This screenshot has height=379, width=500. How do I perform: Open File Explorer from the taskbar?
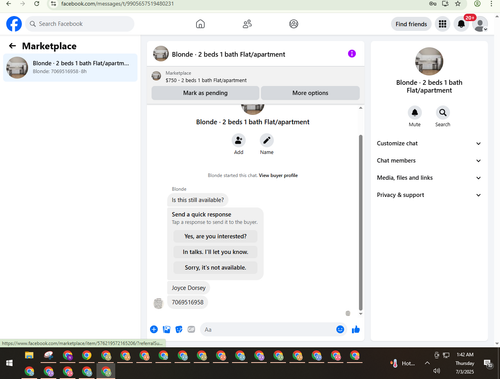coord(29,355)
